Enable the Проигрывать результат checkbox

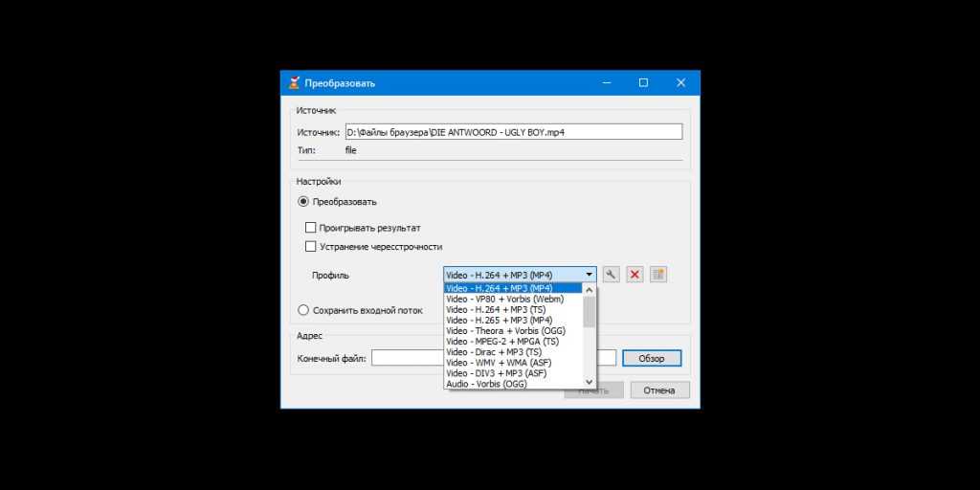click(310, 228)
